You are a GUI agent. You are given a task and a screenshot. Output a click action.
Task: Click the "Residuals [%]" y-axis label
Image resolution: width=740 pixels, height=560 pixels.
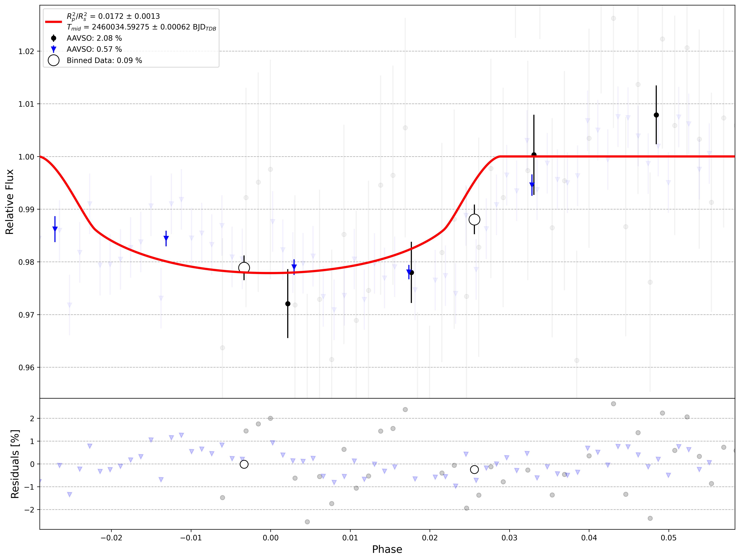click(x=15, y=464)
